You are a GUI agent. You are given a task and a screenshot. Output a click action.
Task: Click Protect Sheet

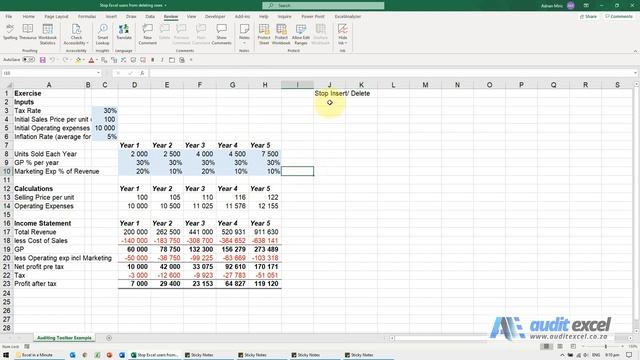pos(264,33)
